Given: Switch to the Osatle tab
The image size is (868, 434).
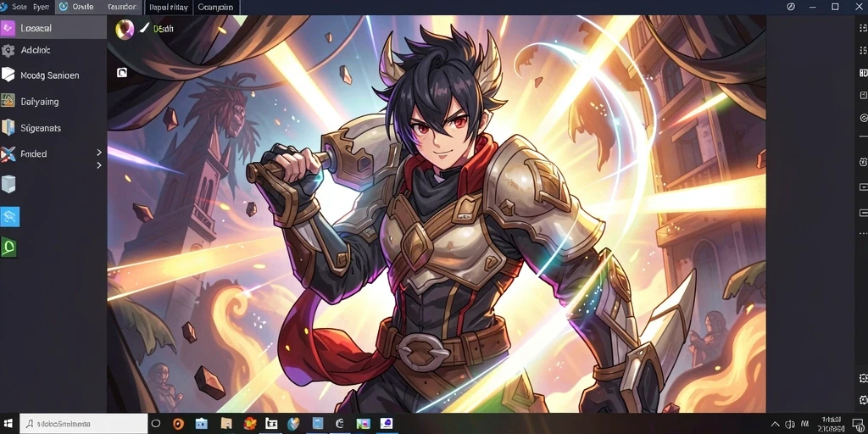Looking at the screenshot, I should tap(77, 7).
